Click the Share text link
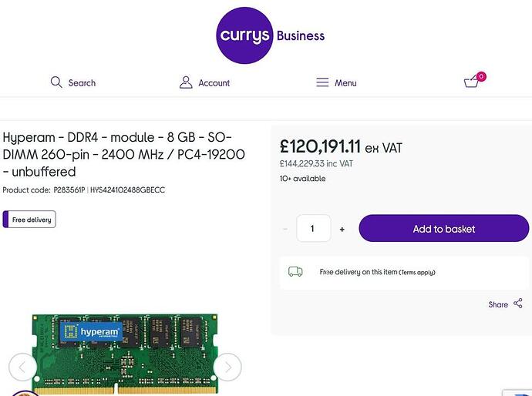The height and width of the screenshot is (396, 532). click(x=498, y=304)
